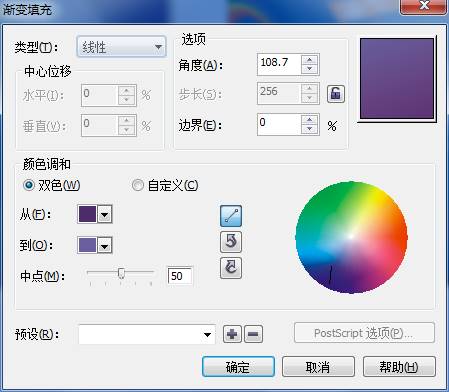Move the 中点 midpoint slider handle
This screenshot has width=449, height=392.
121,273
